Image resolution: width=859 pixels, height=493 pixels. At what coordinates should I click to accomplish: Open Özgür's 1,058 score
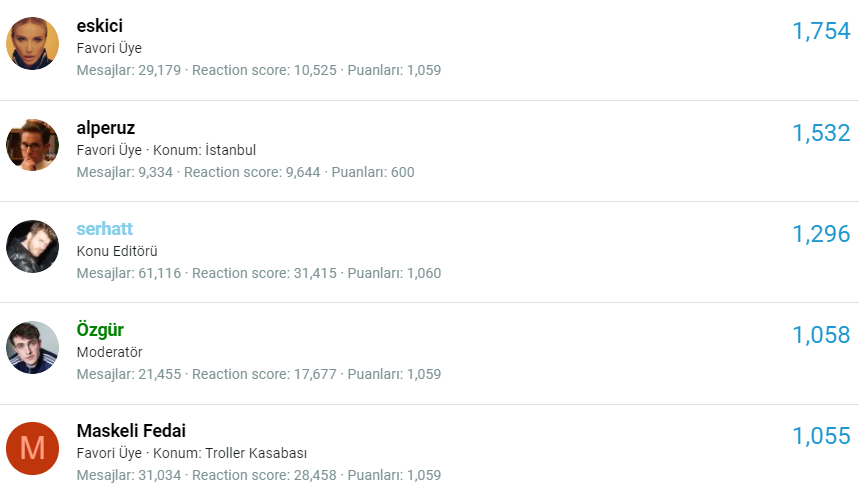(820, 335)
